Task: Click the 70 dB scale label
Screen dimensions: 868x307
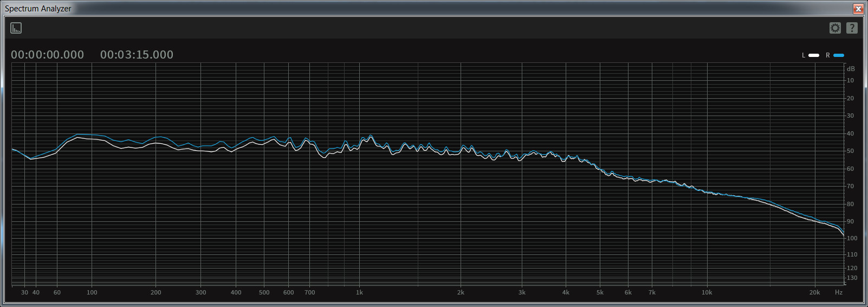Action: (x=851, y=186)
